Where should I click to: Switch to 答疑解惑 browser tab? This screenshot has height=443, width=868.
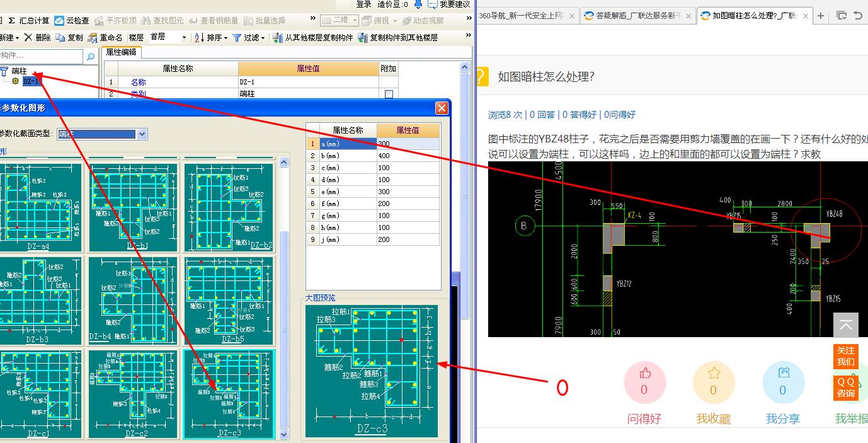point(637,15)
